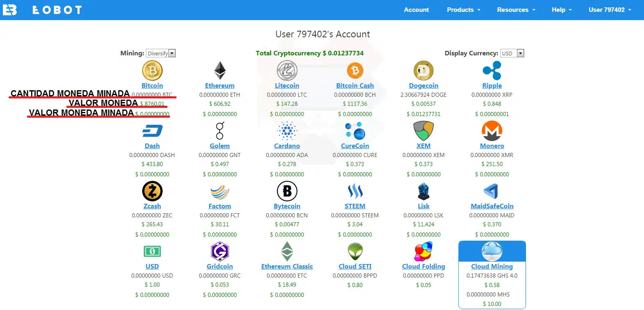Expand the Products menu
This screenshot has width=644, height=310.
click(x=463, y=10)
